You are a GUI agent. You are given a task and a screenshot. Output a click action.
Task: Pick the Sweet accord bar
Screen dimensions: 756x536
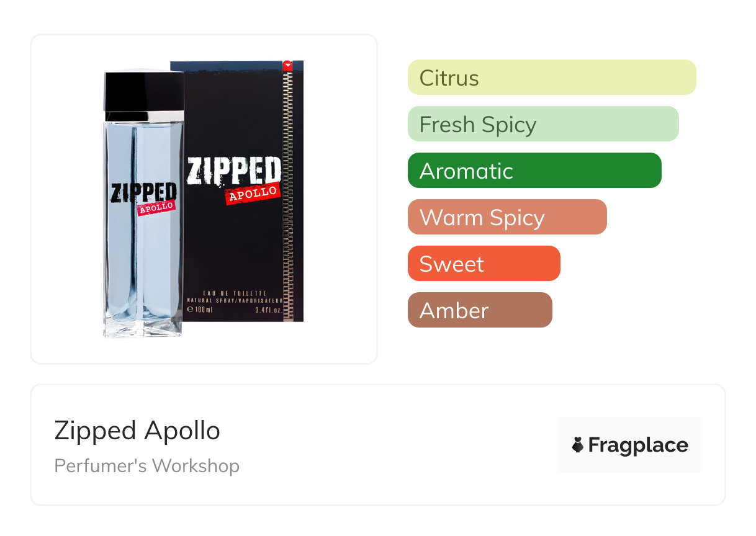(484, 264)
